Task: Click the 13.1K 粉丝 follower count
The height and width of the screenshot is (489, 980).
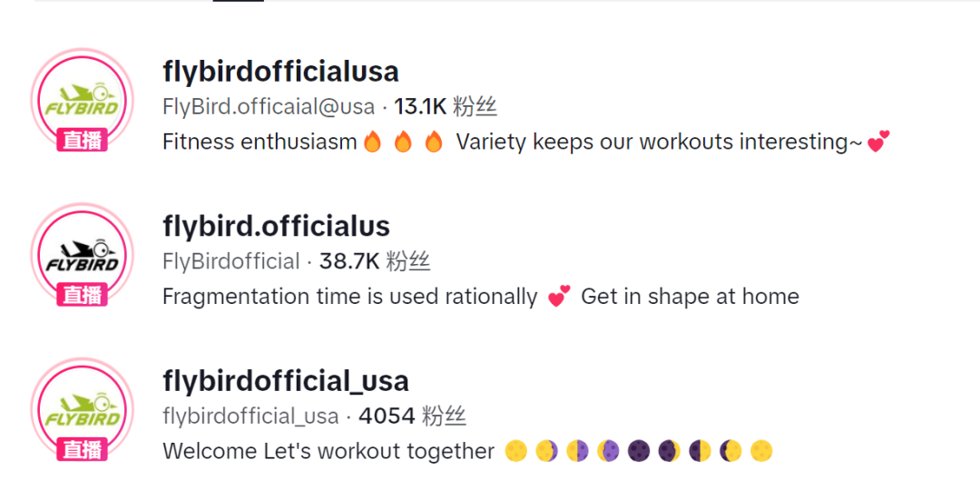Action: pyautogui.click(x=446, y=107)
